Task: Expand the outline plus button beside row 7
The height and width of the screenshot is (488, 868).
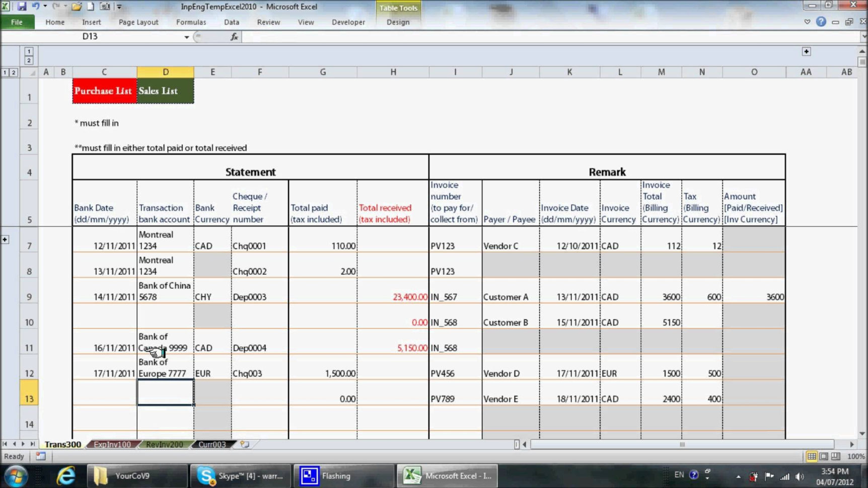Action: tap(5, 239)
